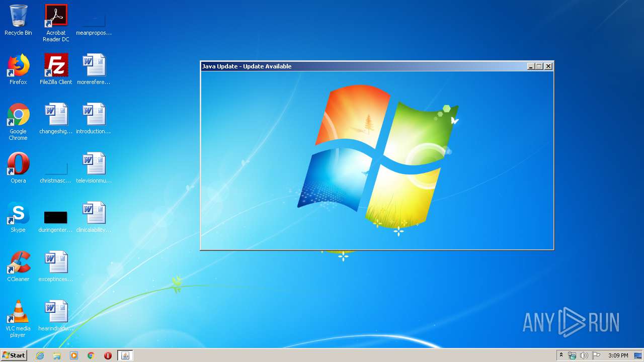
Task: Open Opera from the taskbar
Action: 108,355
